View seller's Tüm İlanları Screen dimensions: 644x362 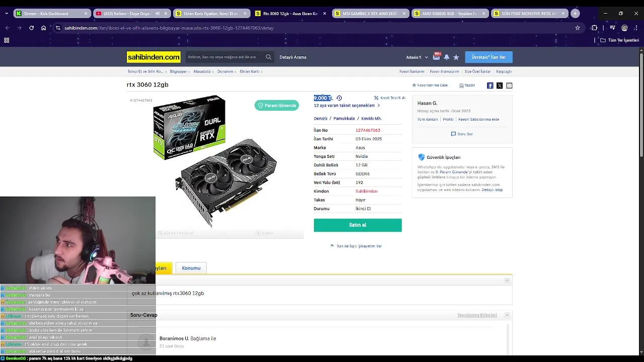(x=428, y=120)
